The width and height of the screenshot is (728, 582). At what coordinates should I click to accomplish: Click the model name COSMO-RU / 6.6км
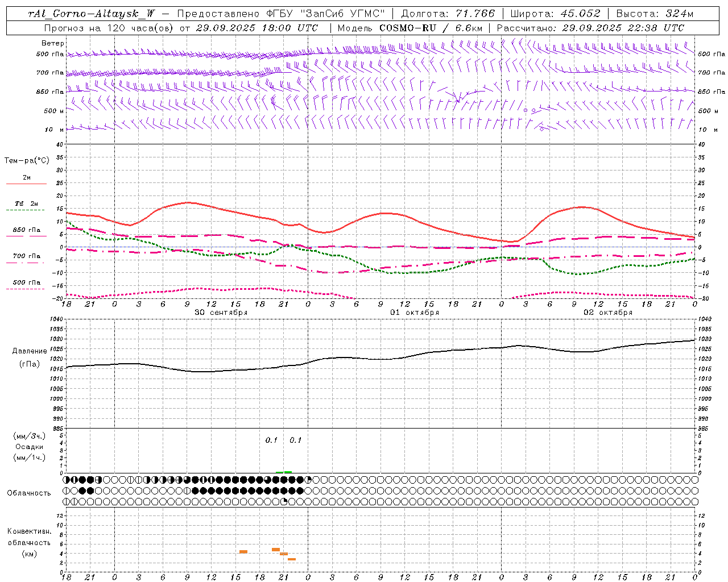pos(431,28)
